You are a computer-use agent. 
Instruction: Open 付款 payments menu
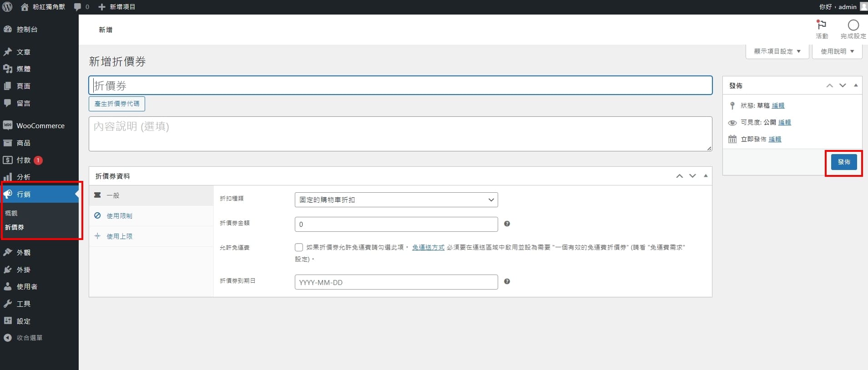39,160
